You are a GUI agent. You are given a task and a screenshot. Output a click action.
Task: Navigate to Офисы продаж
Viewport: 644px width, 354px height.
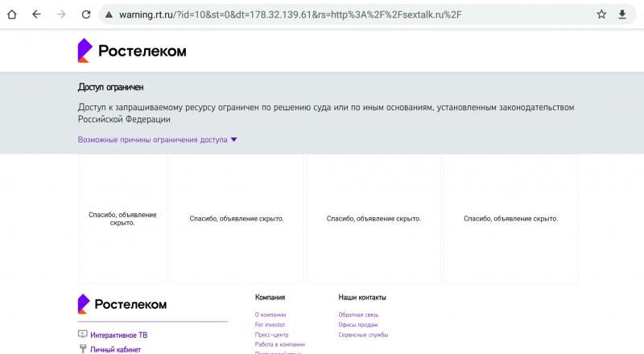[358, 324]
